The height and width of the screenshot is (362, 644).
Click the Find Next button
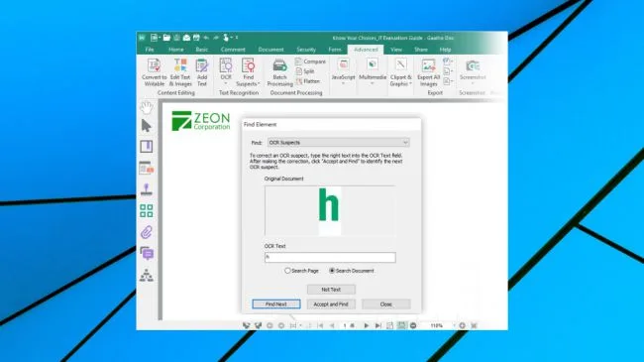[x=276, y=304]
